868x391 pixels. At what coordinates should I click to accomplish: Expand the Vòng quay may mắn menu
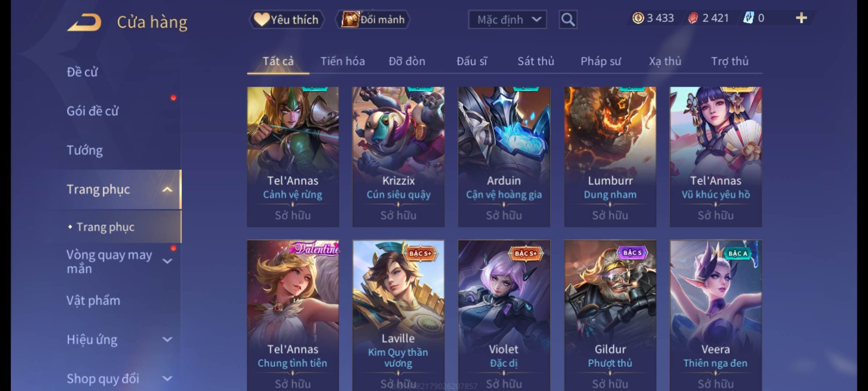167,261
